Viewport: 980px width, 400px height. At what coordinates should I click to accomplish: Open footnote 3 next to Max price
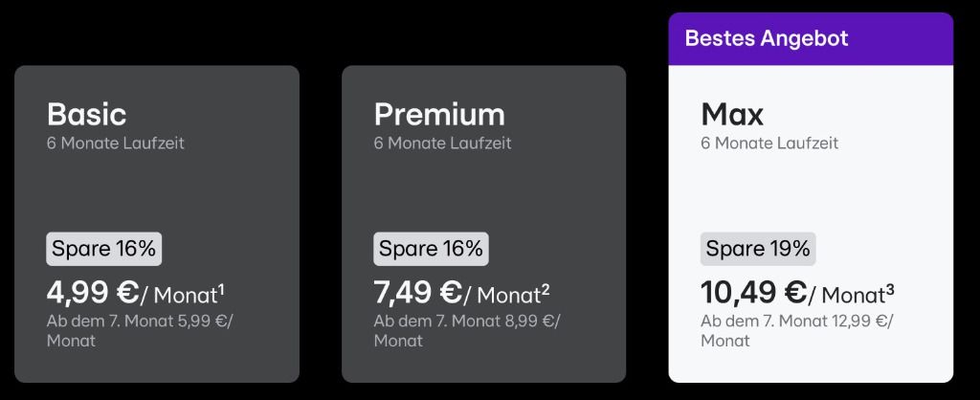890,287
